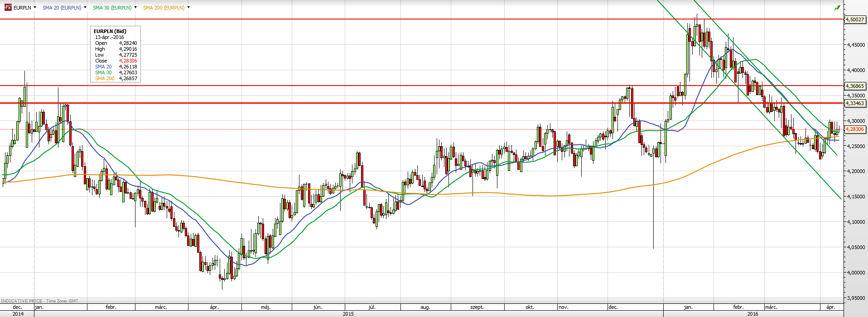
Task: Expand the SMA 30 (EURPLN) dropdown arrow
Action: pyautogui.click(x=135, y=7)
